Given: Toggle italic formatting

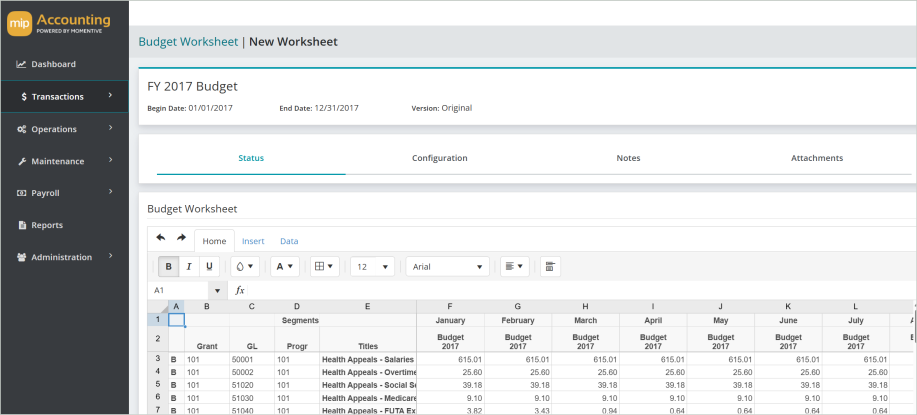Looking at the screenshot, I should coord(189,266).
